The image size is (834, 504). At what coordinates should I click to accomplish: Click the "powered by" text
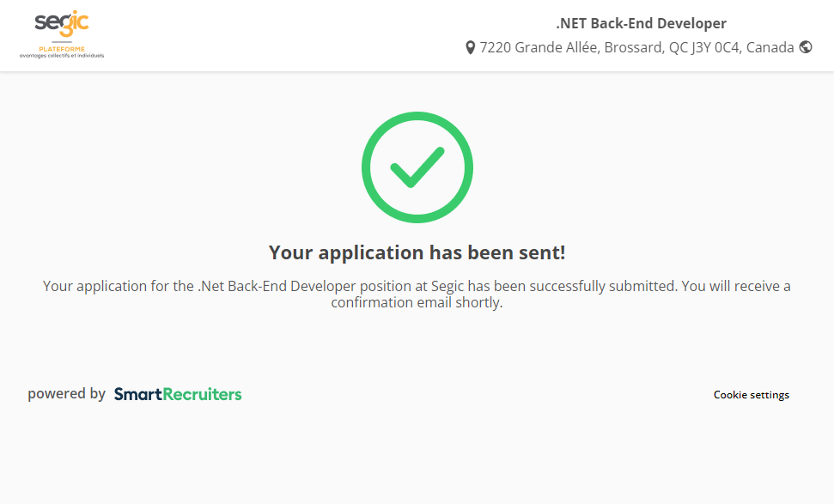66,394
